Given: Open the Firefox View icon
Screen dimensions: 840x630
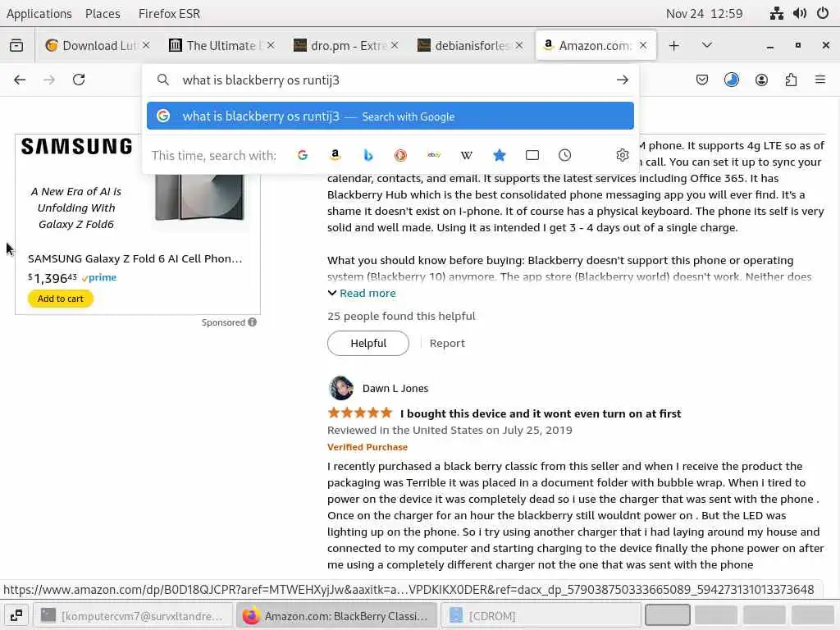Looking at the screenshot, I should [16, 46].
